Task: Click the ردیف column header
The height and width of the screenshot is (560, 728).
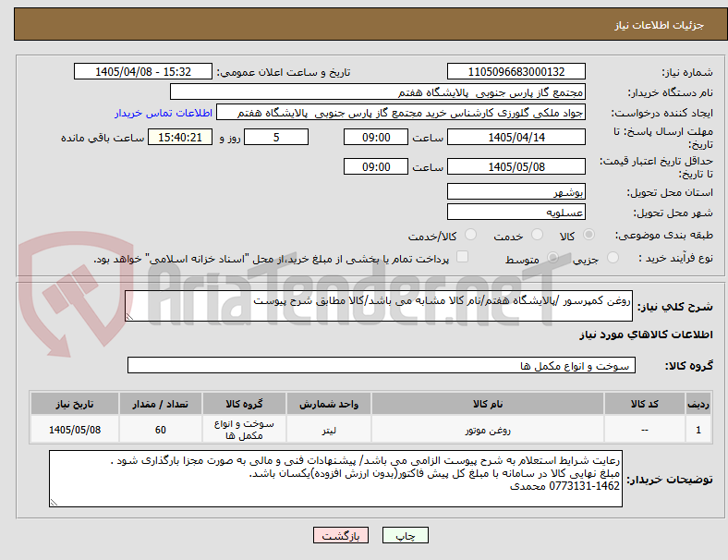Action: tap(698, 404)
